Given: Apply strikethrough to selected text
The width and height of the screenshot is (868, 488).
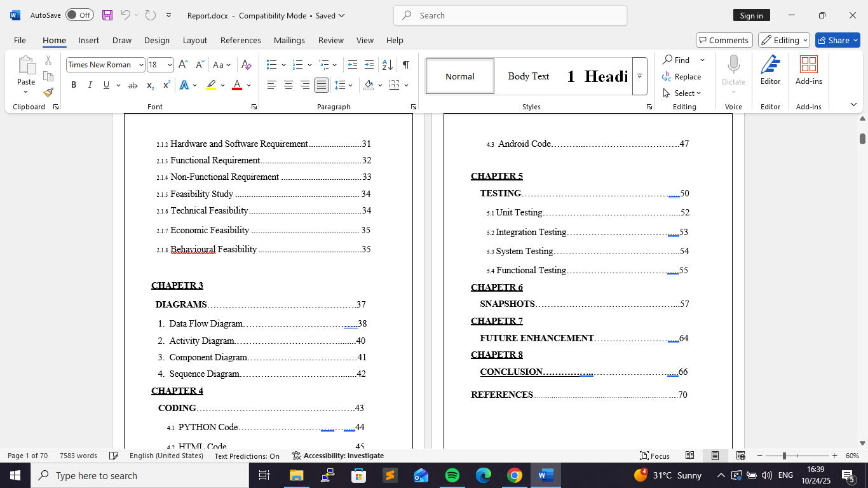Looking at the screenshot, I should (132, 85).
